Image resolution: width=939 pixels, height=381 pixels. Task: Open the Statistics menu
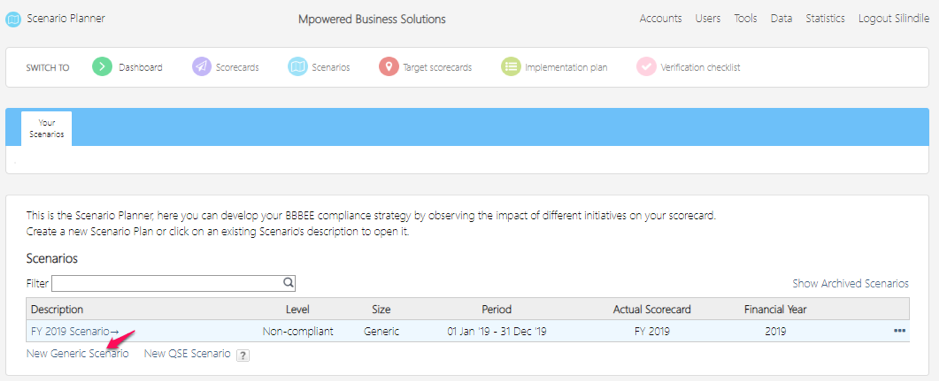[825, 19]
